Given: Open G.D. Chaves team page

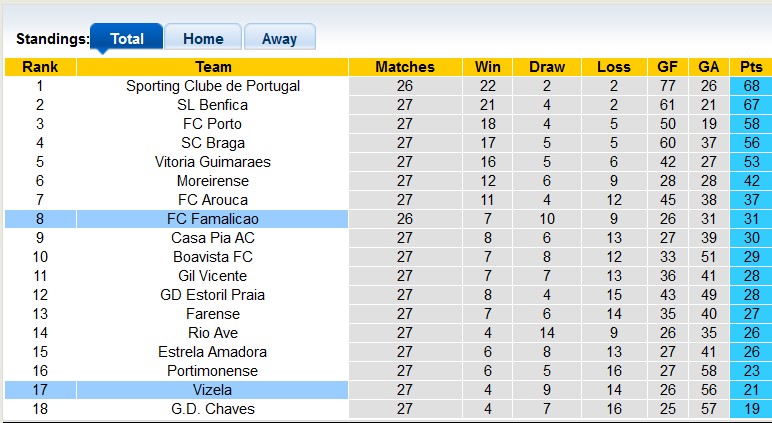Looking at the screenshot, I should tap(213, 409).
